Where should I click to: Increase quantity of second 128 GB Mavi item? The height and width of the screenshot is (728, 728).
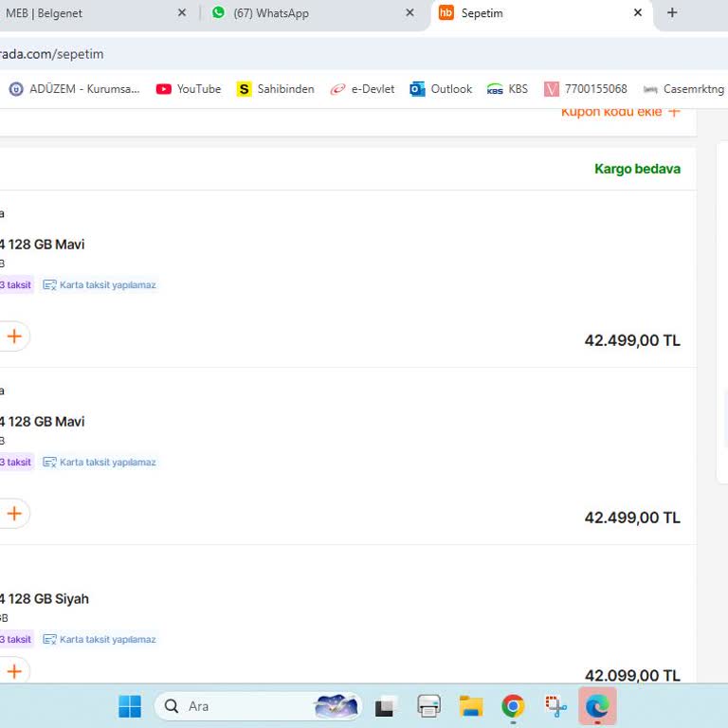pyautogui.click(x=14, y=514)
